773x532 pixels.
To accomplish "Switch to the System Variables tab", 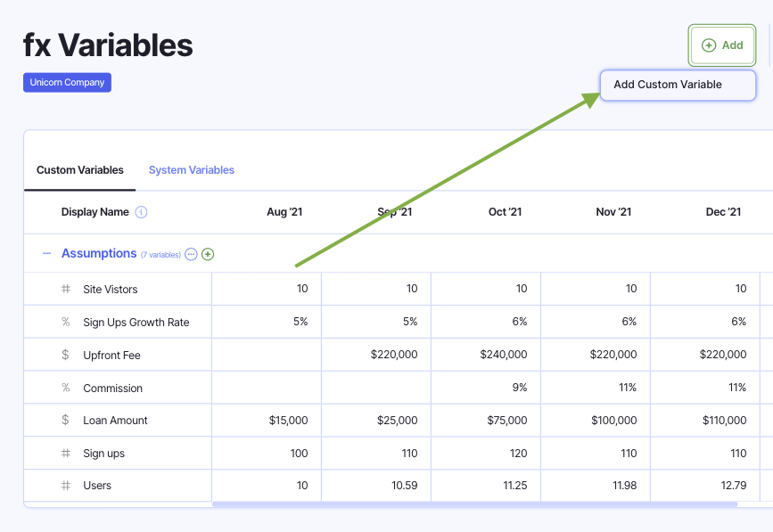I will 192,170.
